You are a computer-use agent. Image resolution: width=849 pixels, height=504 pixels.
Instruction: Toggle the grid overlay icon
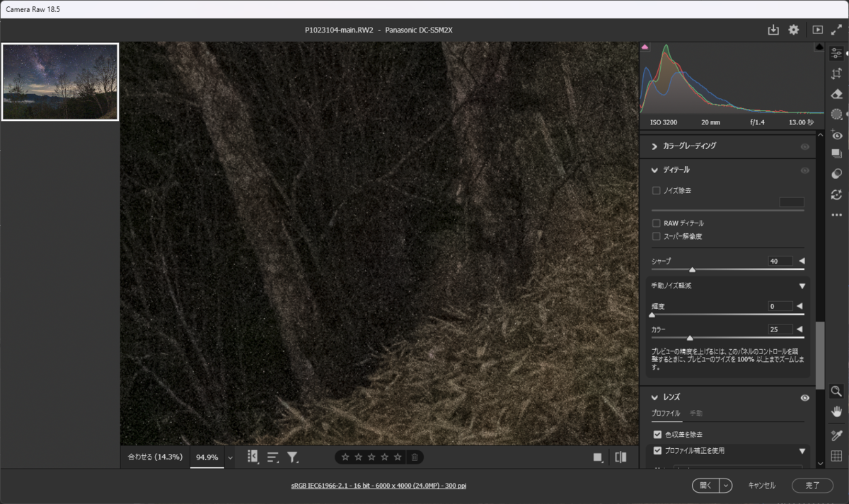836,456
